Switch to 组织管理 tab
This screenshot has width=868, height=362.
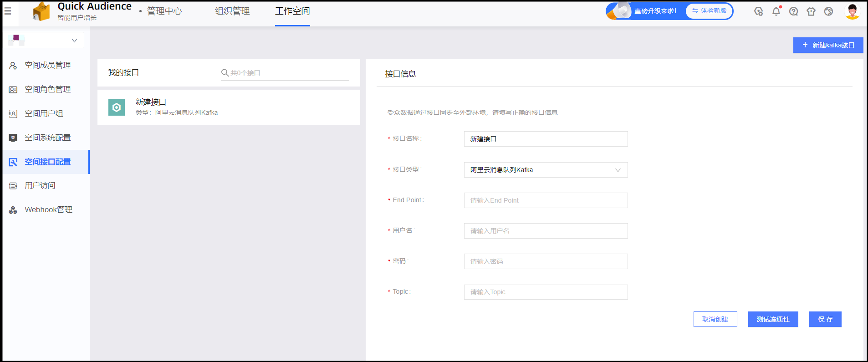coord(232,11)
